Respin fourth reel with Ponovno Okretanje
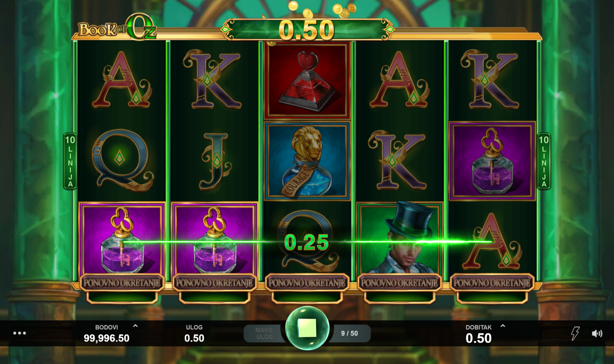 coord(399,283)
